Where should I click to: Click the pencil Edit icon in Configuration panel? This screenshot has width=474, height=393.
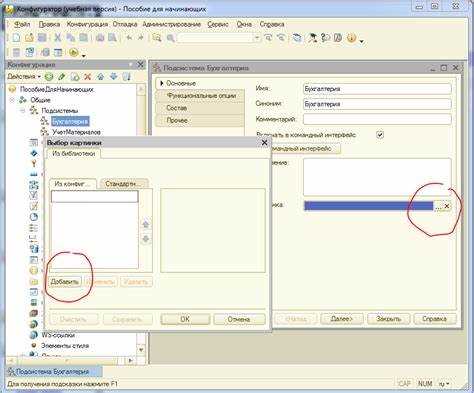62,77
